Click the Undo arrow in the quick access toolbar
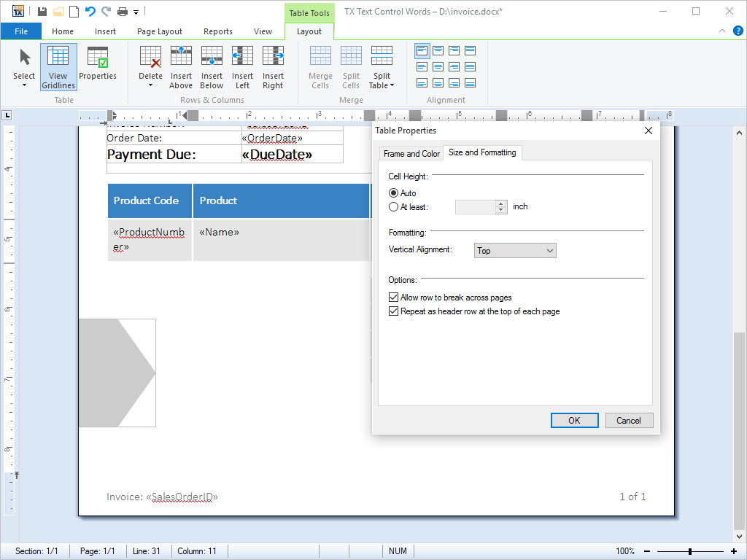The width and height of the screenshot is (747, 560). click(x=90, y=11)
